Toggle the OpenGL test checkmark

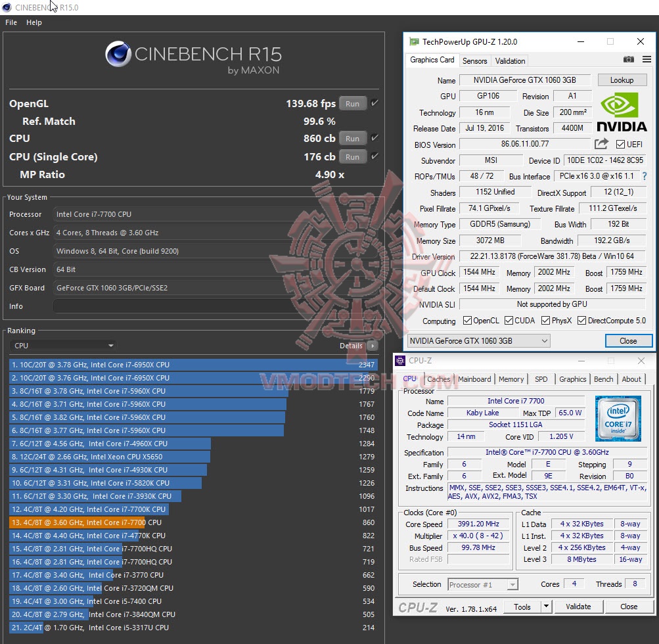pos(375,103)
